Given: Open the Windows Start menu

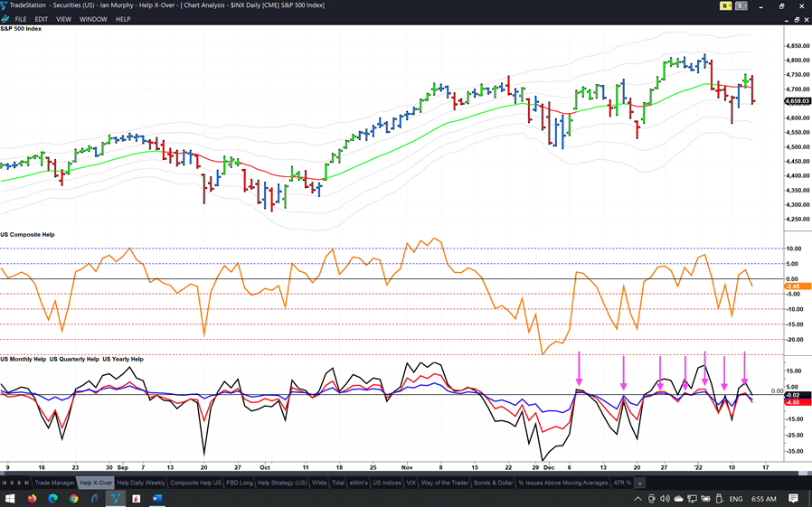Looking at the screenshot, I should pyautogui.click(x=8, y=498).
